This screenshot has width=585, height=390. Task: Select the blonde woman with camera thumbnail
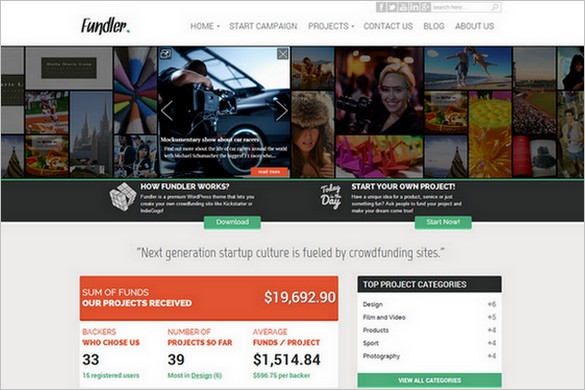coord(379,91)
